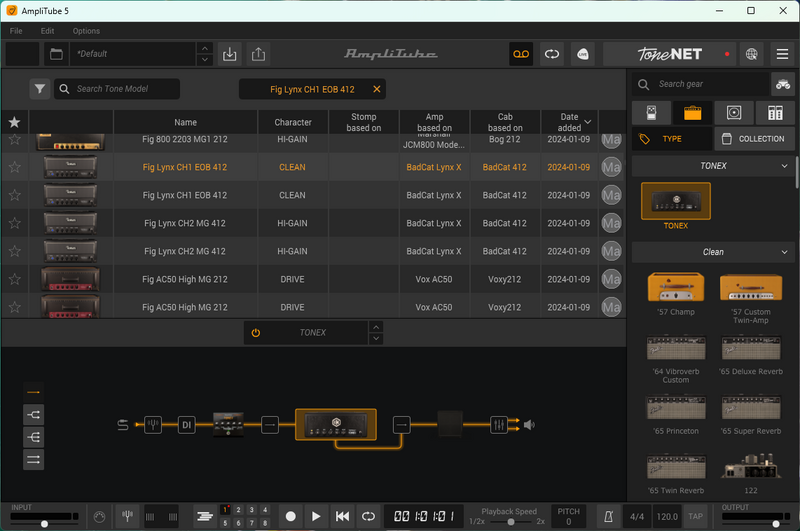The image size is (800, 531).
Task: Click the Play button
Action: pyautogui.click(x=316, y=517)
